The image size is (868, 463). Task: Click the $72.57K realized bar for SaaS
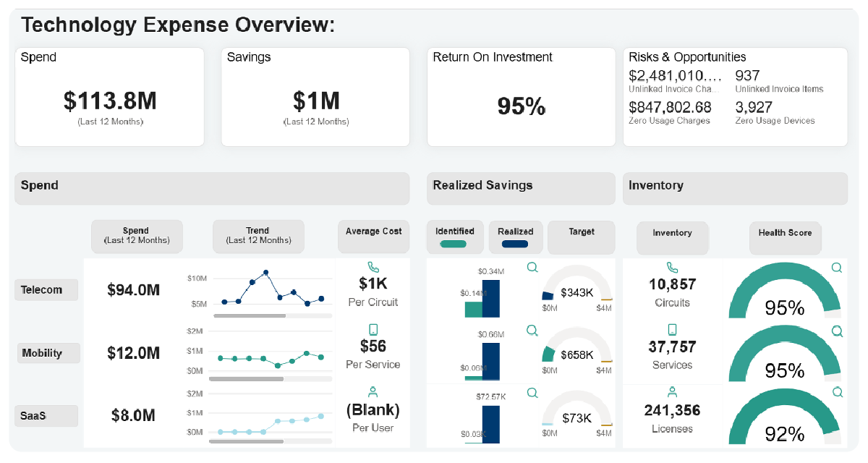[491, 424]
